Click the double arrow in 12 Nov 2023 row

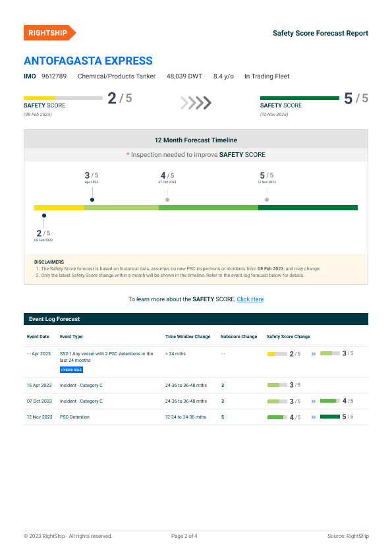314,417
